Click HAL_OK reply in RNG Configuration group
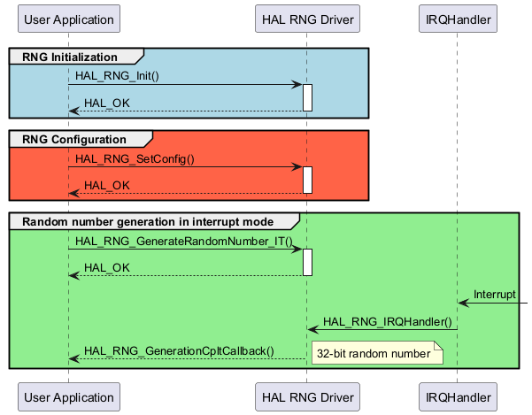This screenshot has height=415, width=532. 107,186
